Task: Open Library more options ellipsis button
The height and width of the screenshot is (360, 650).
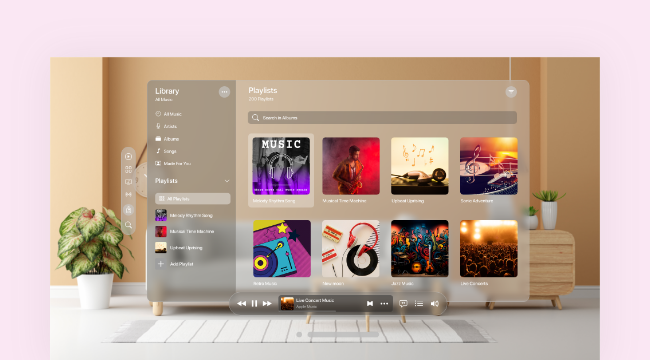Action: coord(224,92)
